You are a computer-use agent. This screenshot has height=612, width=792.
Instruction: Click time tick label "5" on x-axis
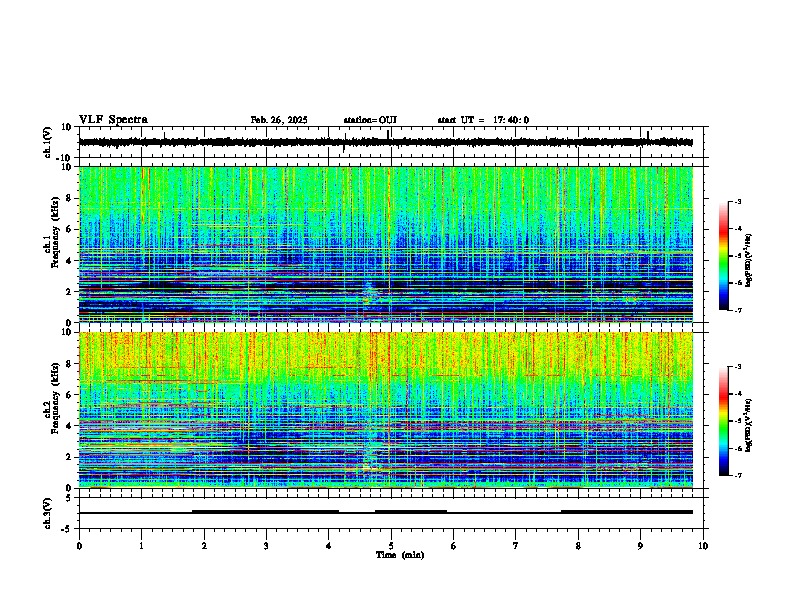(391, 546)
